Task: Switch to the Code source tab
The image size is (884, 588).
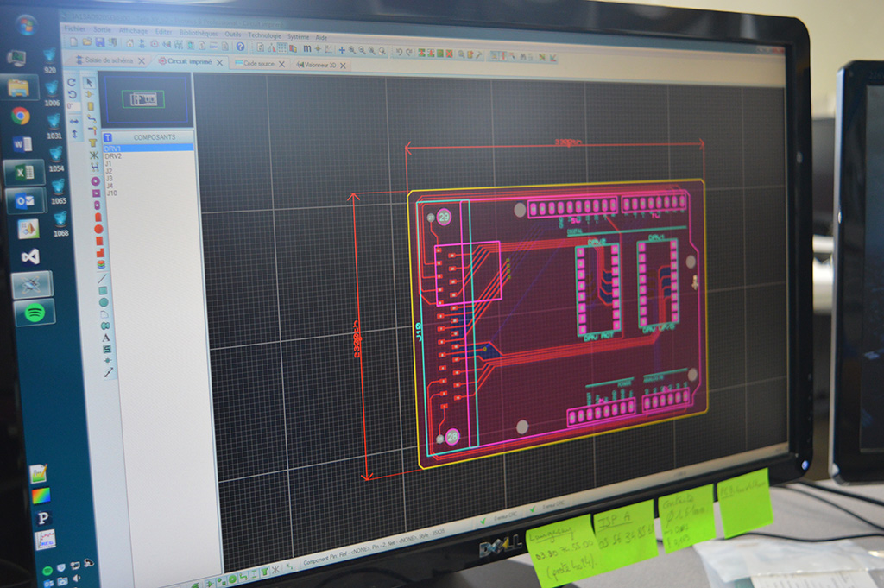Action: click(259, 64)
